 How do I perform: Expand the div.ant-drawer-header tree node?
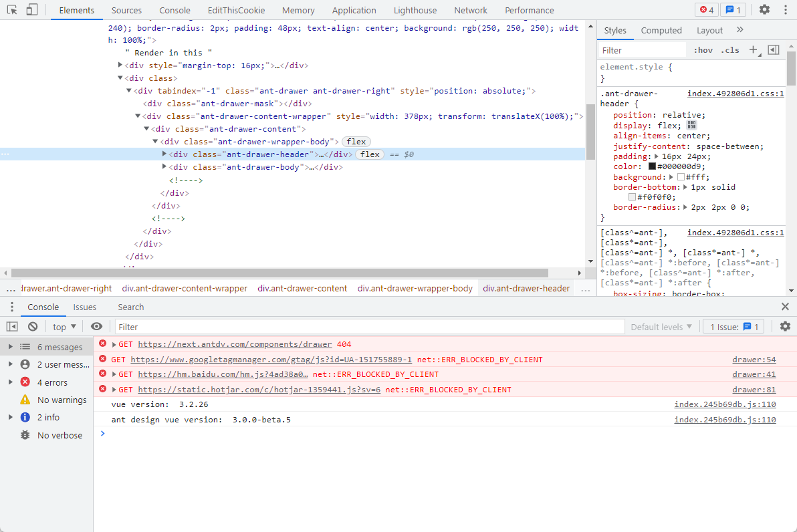pos(164,154)
